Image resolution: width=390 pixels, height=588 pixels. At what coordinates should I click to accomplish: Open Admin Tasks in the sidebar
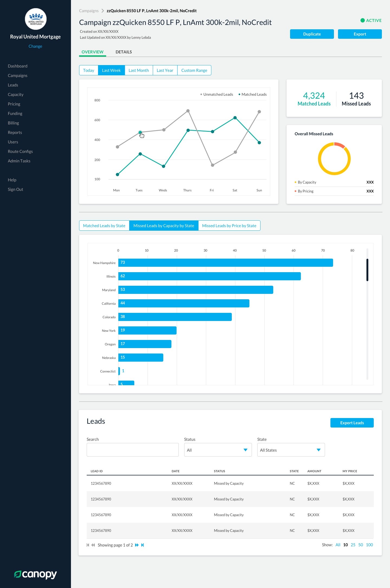tap(19, 161)
